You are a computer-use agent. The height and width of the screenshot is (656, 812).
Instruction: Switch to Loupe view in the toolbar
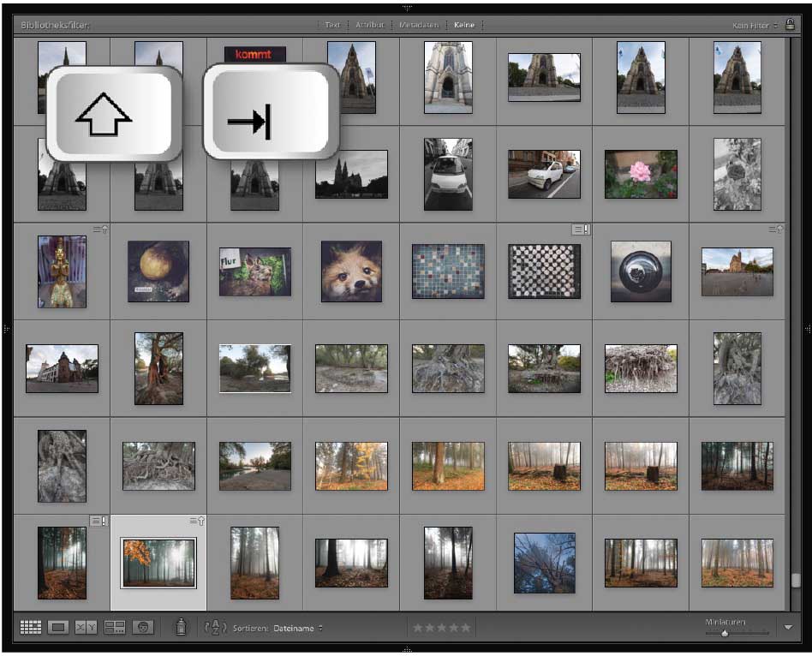click(58, 628)
